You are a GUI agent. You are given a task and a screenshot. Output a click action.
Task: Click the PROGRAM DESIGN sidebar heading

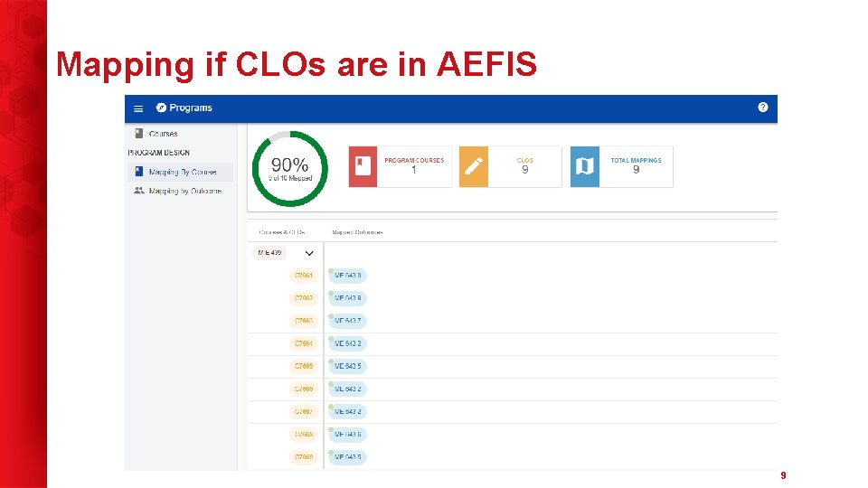[x=159, y=153]
